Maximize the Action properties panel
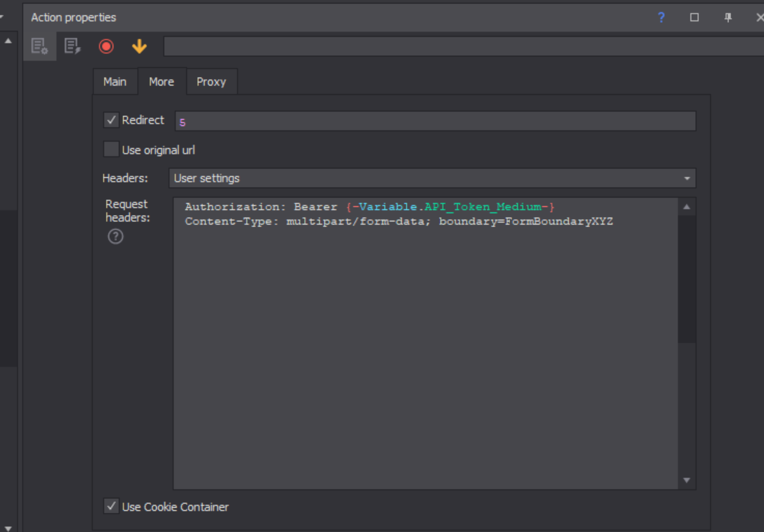This screenshot has width=764, height=532. coord(694,17)
